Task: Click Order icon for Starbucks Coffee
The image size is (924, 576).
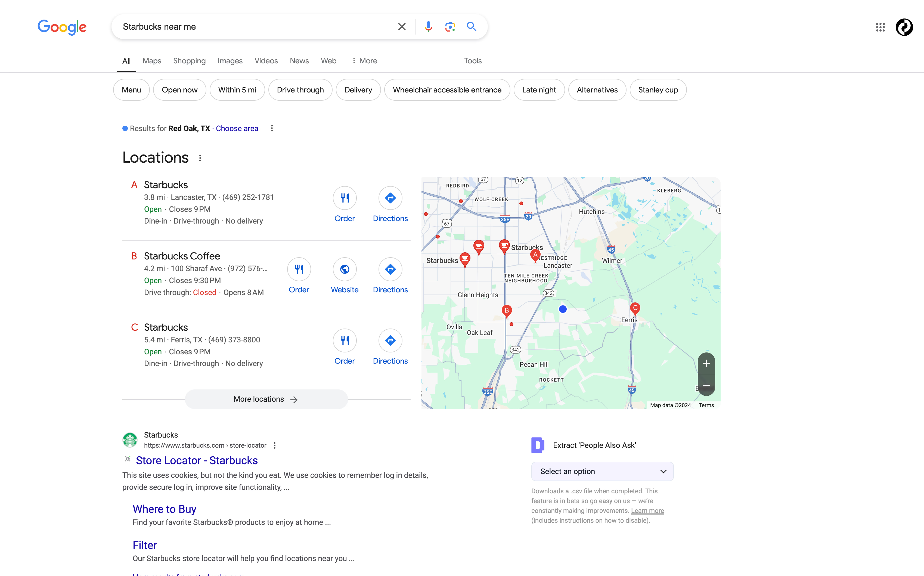Action: pyautogui.click(x=299, y=269)
